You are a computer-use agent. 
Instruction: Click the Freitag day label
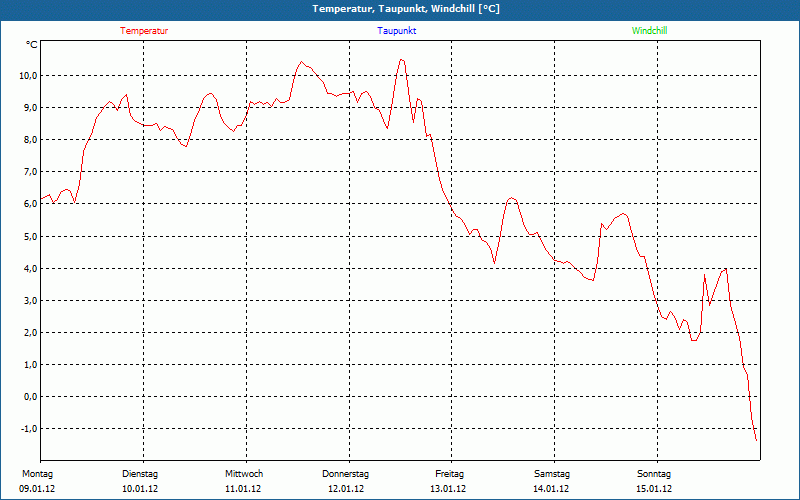click(x=449, y=474)
